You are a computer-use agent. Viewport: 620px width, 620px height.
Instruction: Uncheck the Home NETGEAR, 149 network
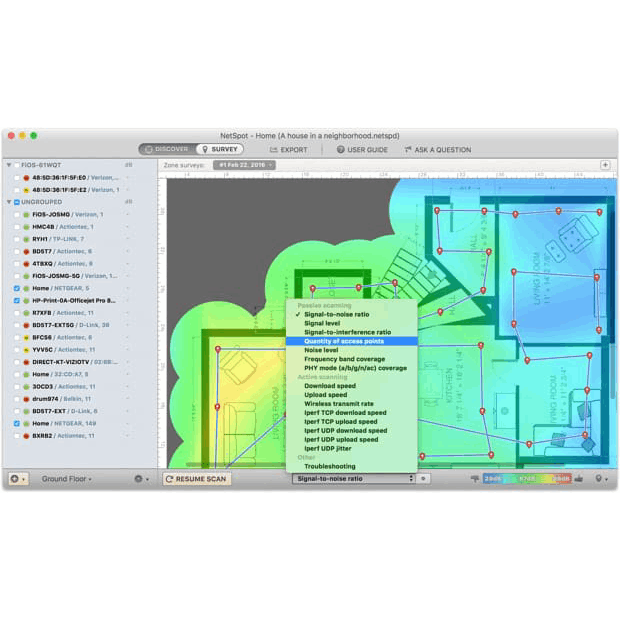click(x=17, y=423)
